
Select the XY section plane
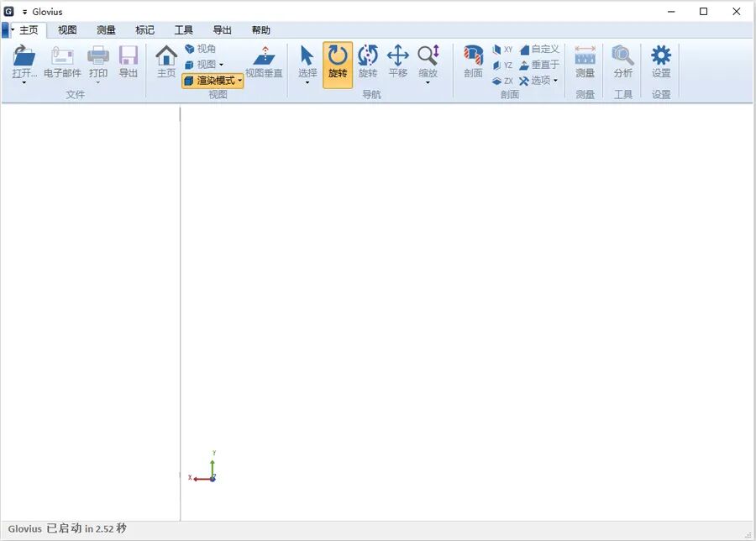click(x=502, y=50)
